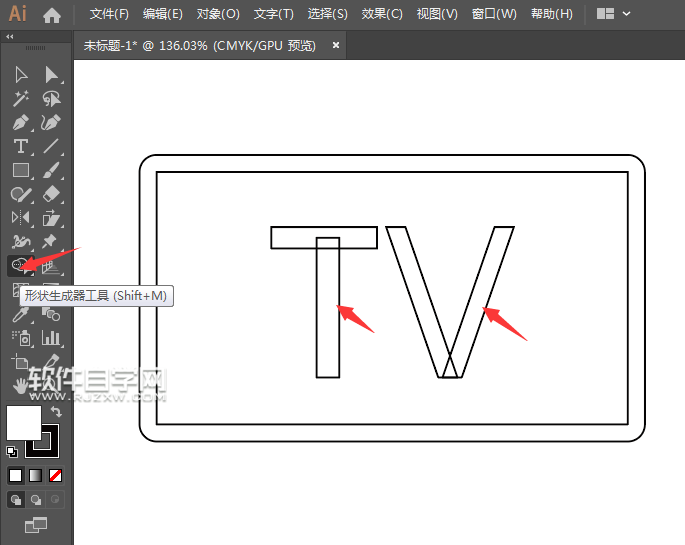Select the Eyedropper tool
685x545 pixels.
point(21,314)
